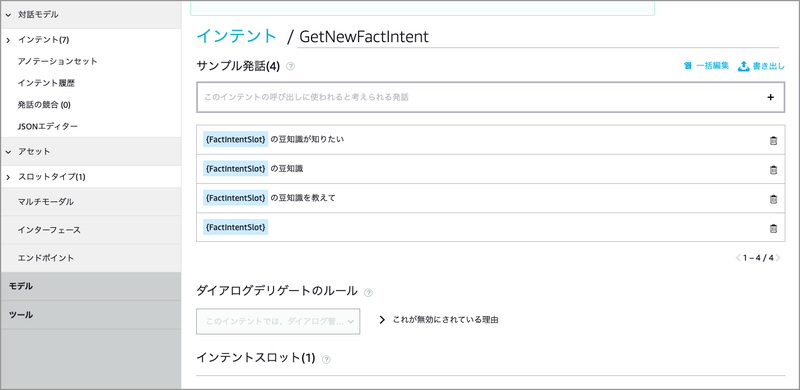800x390 pixels.
Task: Click {FactIntentSlot} tag in 'の豆知識' row
Action: (x=236, y=168)
